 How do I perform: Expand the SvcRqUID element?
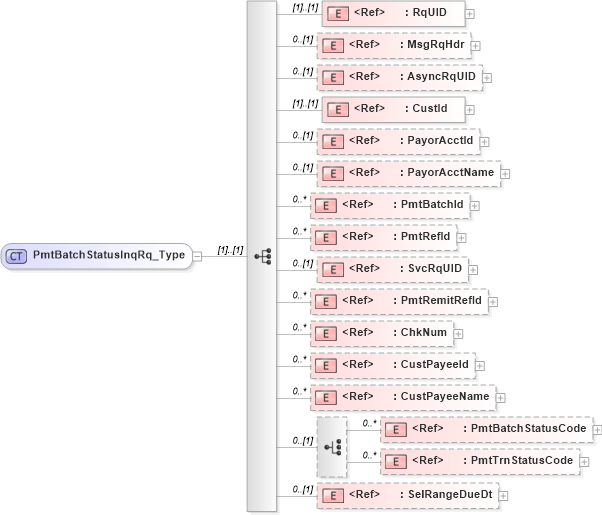[x=473, y=270]
